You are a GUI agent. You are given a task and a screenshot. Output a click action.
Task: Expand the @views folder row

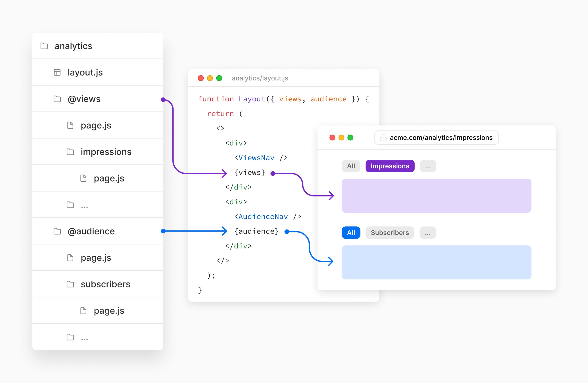(x=84, y=99)
